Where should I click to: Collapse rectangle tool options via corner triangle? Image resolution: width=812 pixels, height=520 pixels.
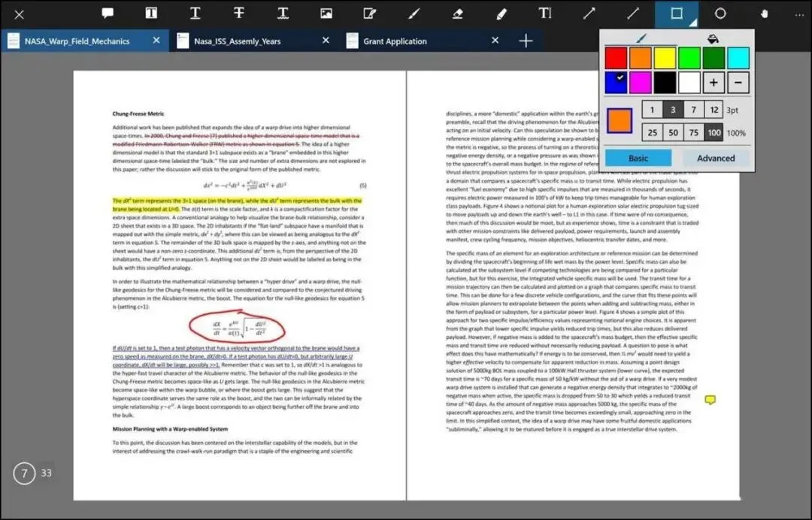click(693, 23)
